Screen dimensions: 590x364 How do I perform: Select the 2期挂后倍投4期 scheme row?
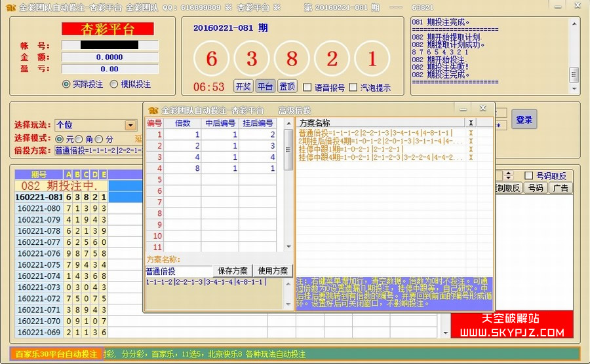(381, 141)
